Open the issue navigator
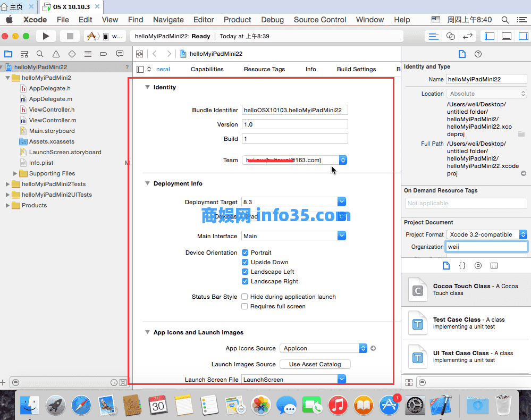The image size is (531, 420). pyautogui.click(x=56, y=54)
